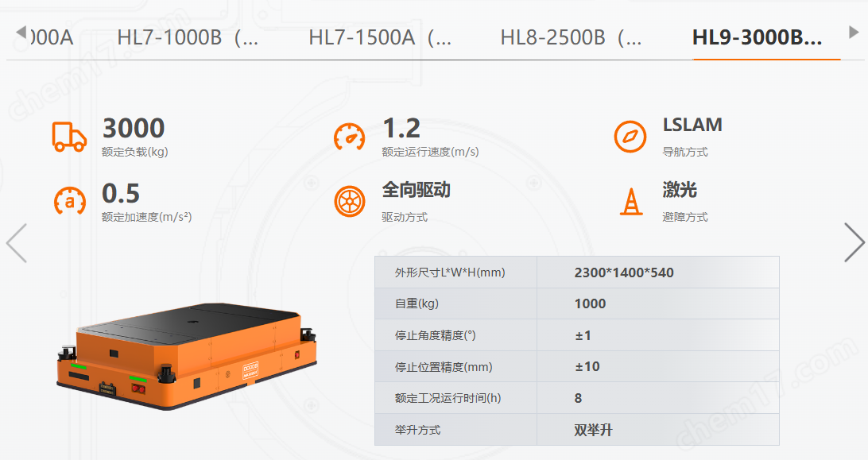Click the 双举升 lifting mode cell
Image resolution: width=868 pixels, height=460 pixels.
[x=657, y=430]
